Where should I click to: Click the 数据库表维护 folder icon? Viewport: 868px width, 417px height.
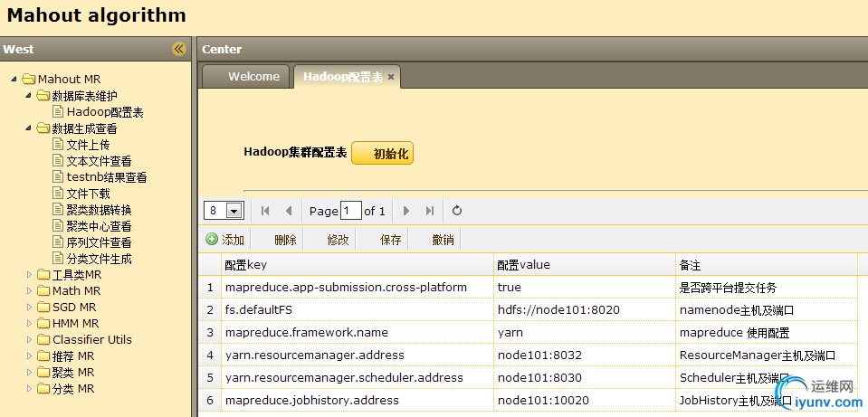click(x=43, y=96)
